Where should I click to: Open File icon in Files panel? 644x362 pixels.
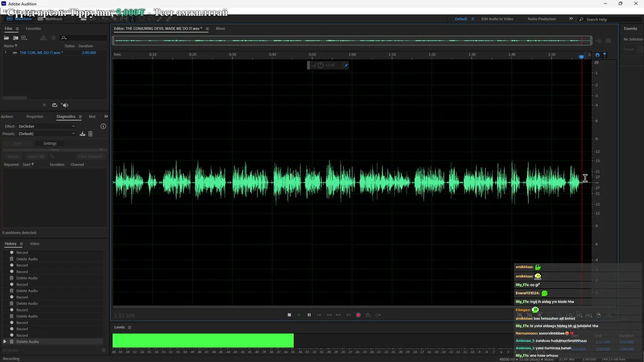(7, 38)
